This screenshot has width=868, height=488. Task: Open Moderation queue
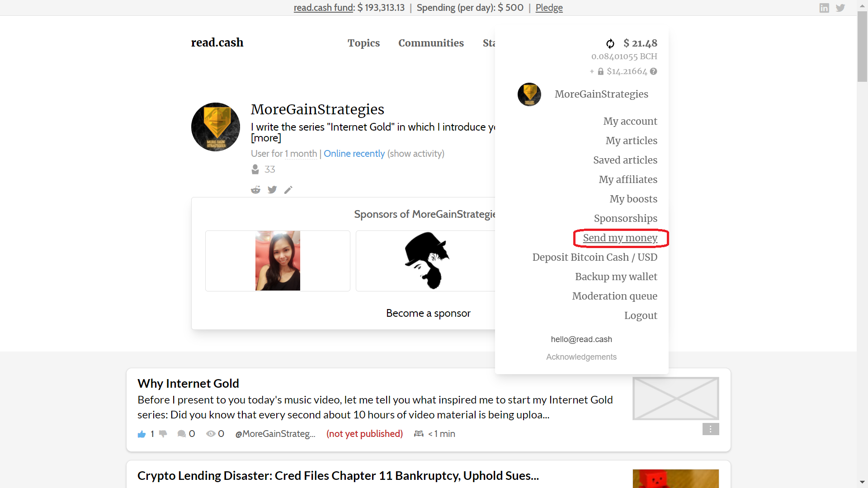[x=615, y=296]
